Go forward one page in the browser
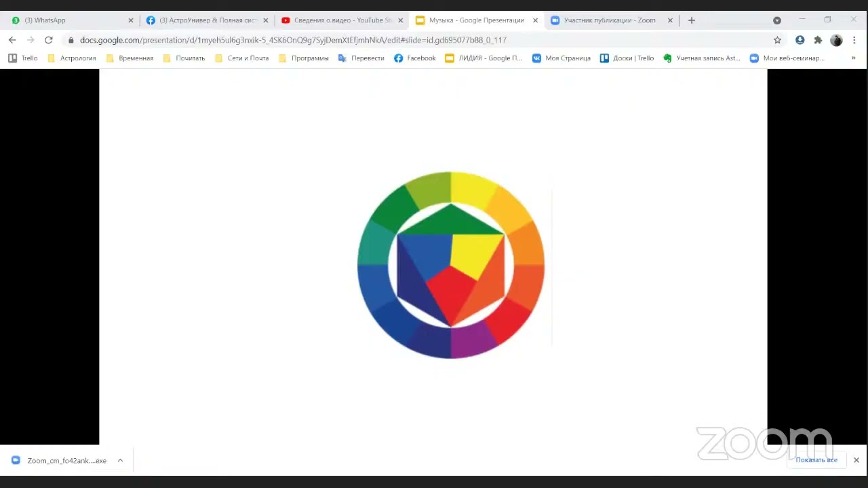 point(31,40)
